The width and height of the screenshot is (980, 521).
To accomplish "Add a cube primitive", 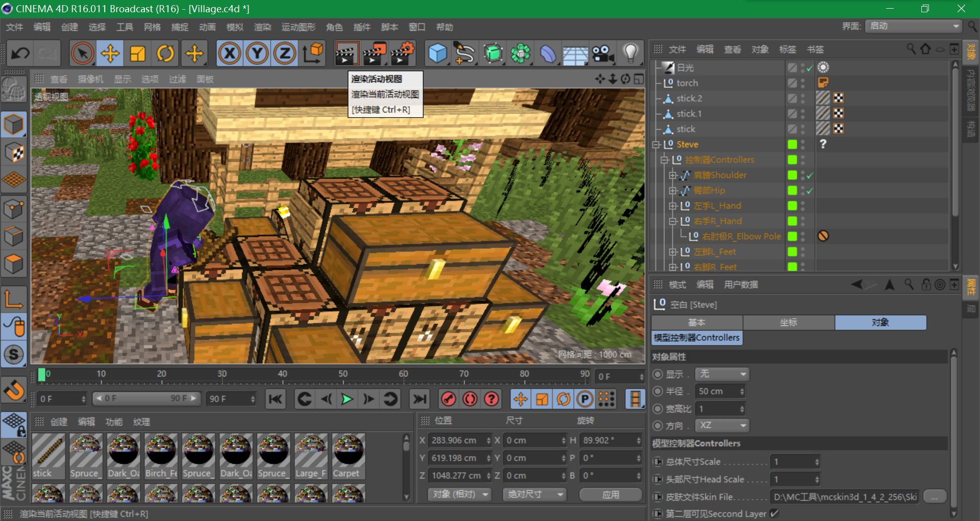I will pyautogui.click(x=437, y=54).
